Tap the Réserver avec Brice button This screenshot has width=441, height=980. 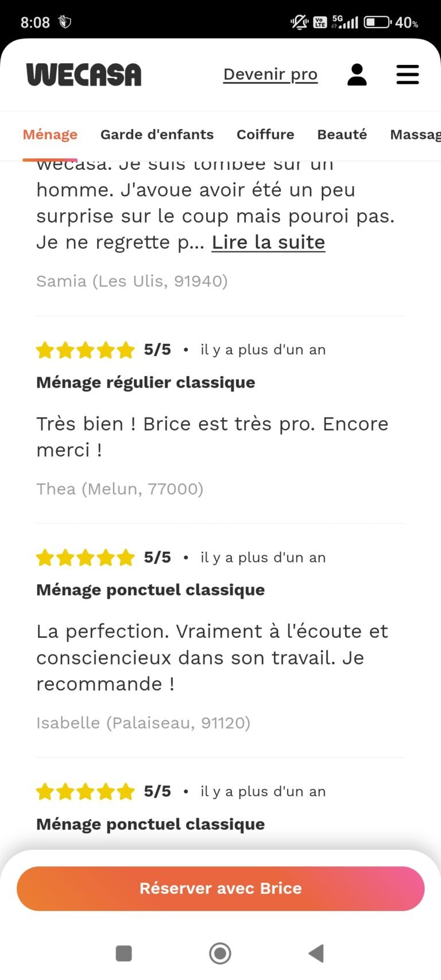220,888
